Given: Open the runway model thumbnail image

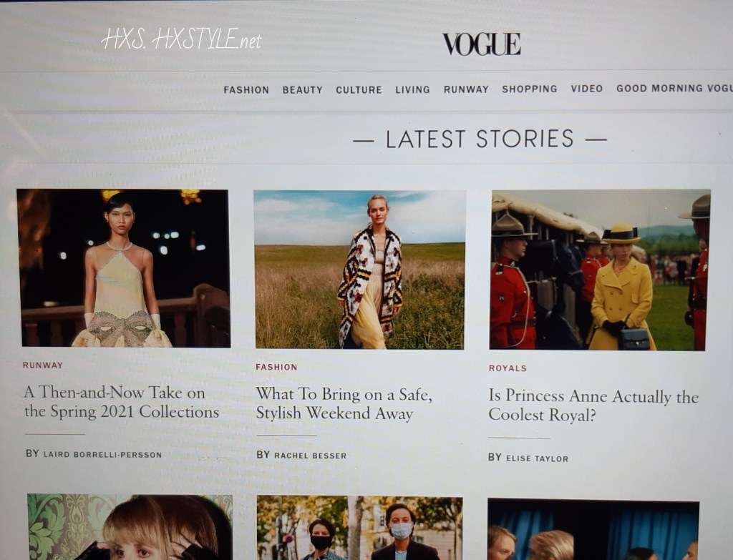Looking at the screenshot, I should click(124, 268).
